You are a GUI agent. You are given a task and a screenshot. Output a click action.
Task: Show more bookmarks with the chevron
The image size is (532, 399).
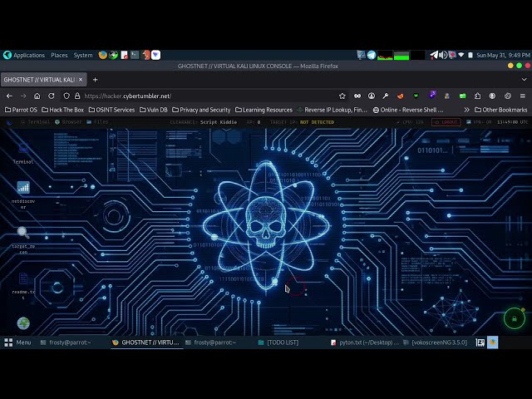[x=466, y=110]
